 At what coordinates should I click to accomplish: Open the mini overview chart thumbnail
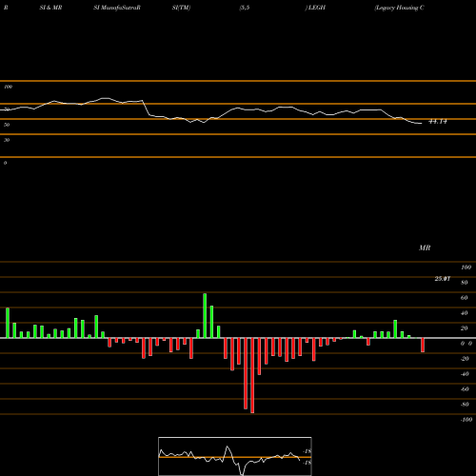[235, 456]
